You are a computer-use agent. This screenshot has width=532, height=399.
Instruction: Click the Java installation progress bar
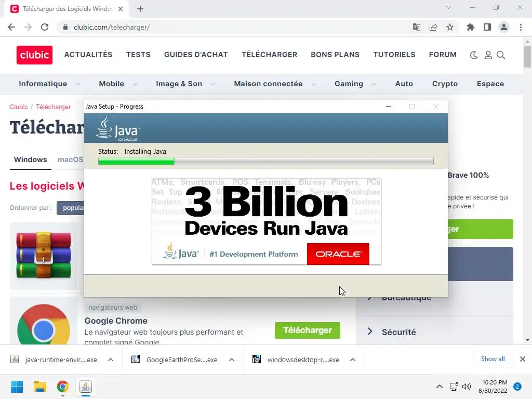[265, 161]
